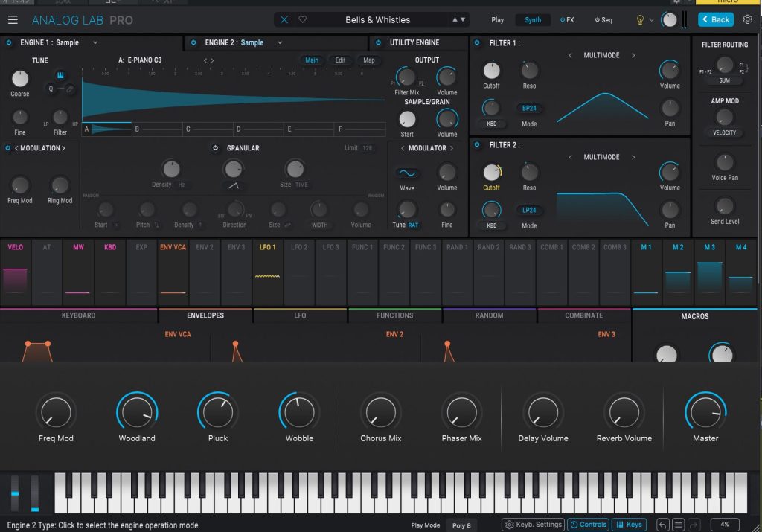The image size is (762, 532).
Task: Click the piano keyboard icon under Tune
Action: (x=60, y=75)
